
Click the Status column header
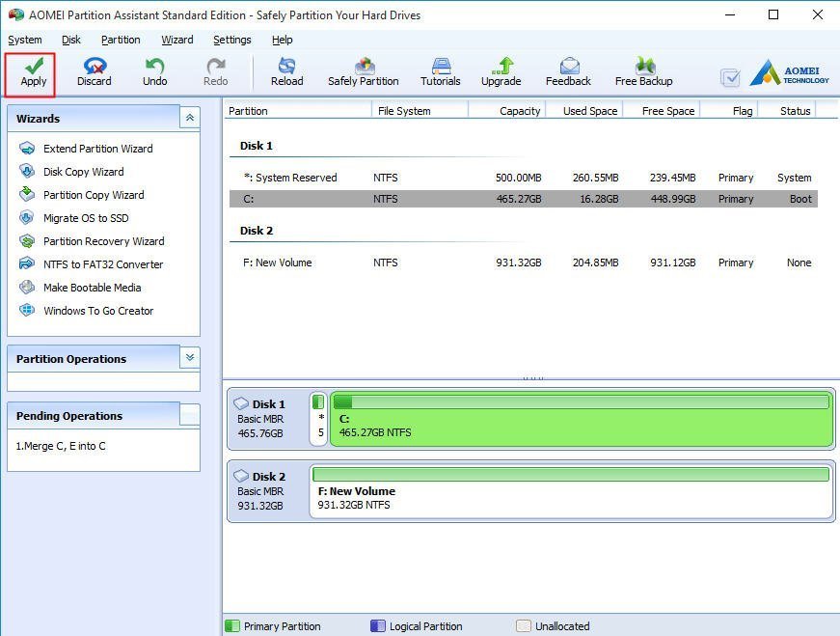coord(787,111)
